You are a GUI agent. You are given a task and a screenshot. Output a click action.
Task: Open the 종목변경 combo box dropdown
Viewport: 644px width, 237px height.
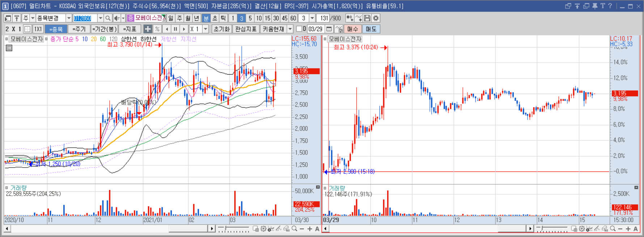(x=69, y=18)
